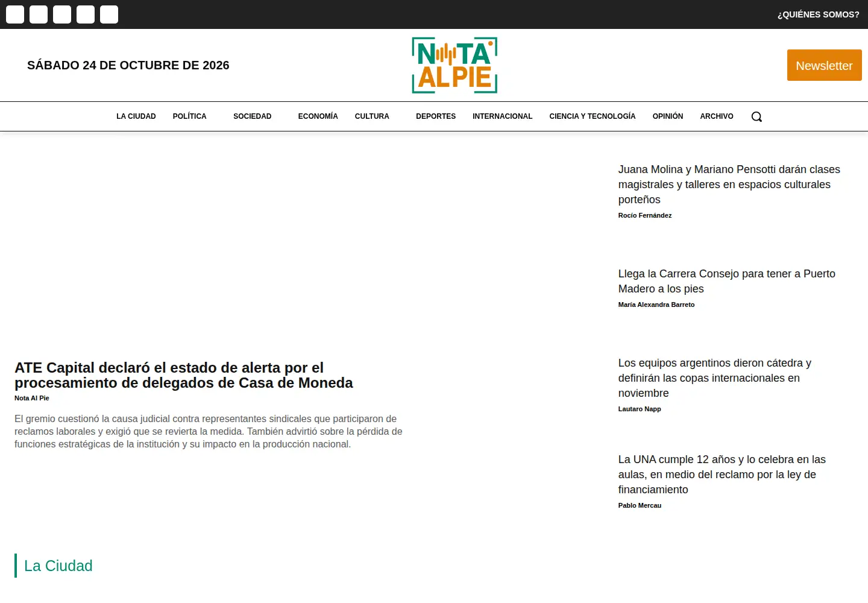Read the ATE Capital estado de alerta headline

[x=184, y=375]
